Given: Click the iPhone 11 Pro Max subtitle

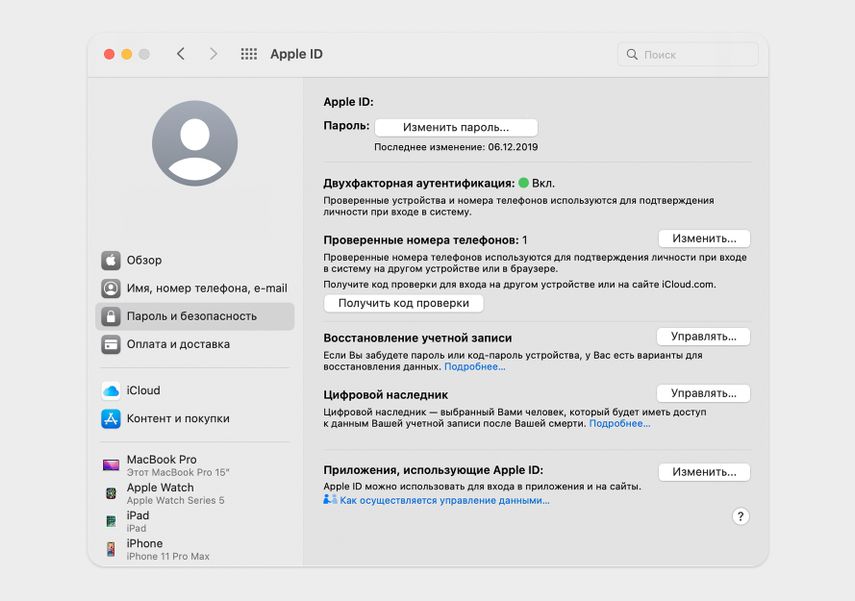Looking at the screenshot, I should point(168,556).
